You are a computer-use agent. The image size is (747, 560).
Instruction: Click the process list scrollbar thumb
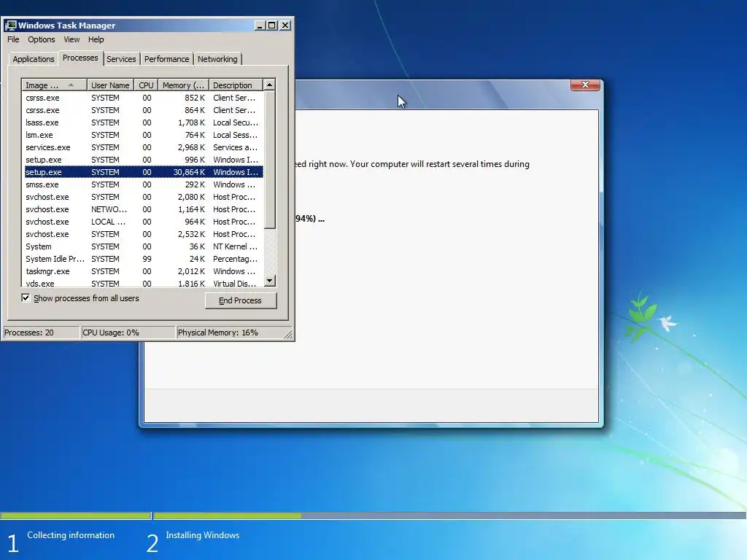point(270,160)
